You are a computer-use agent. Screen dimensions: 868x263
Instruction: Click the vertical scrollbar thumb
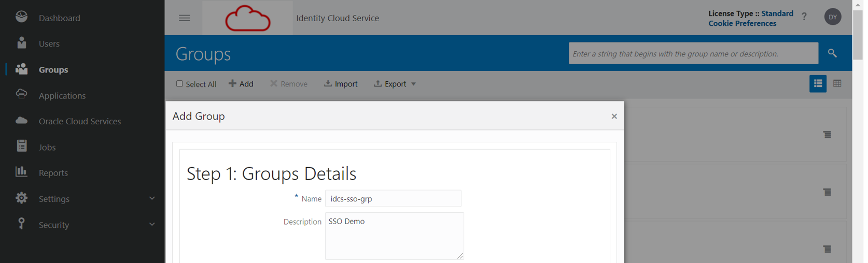point(858,34)
